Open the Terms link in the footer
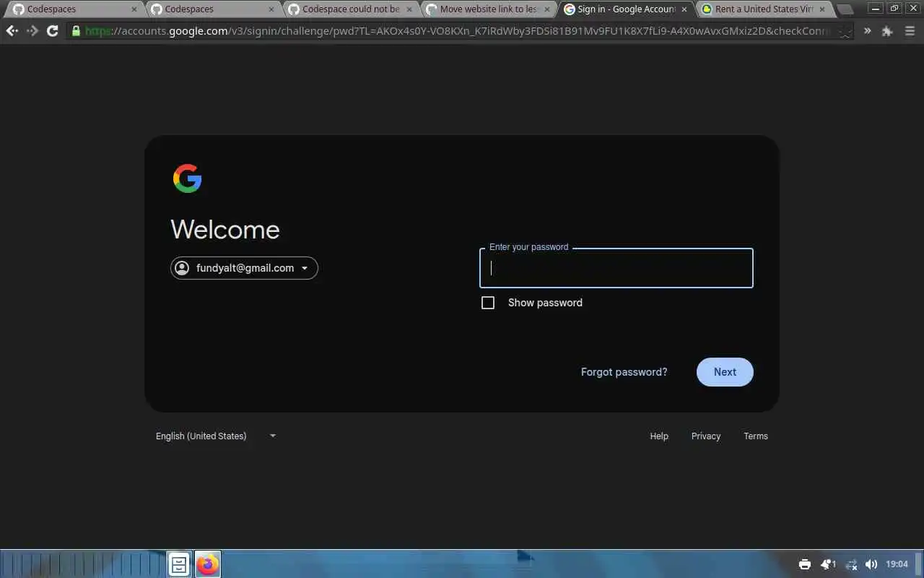 coord(756,436)
